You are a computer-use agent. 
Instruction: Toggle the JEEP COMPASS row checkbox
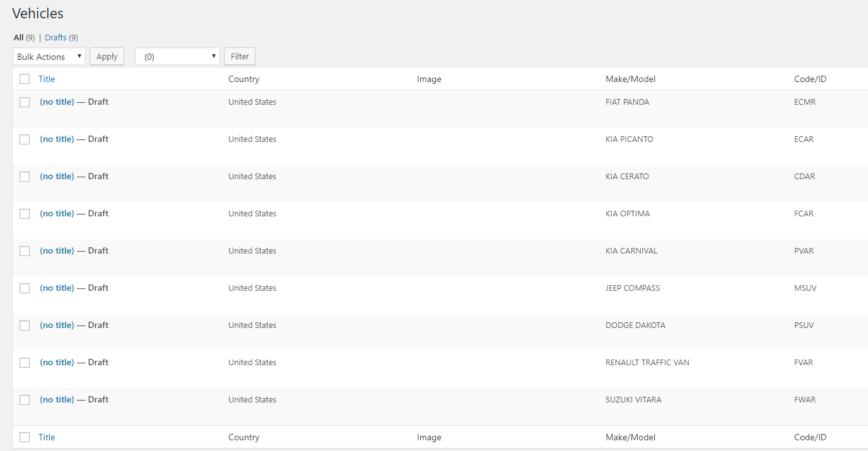pos(25,288)
